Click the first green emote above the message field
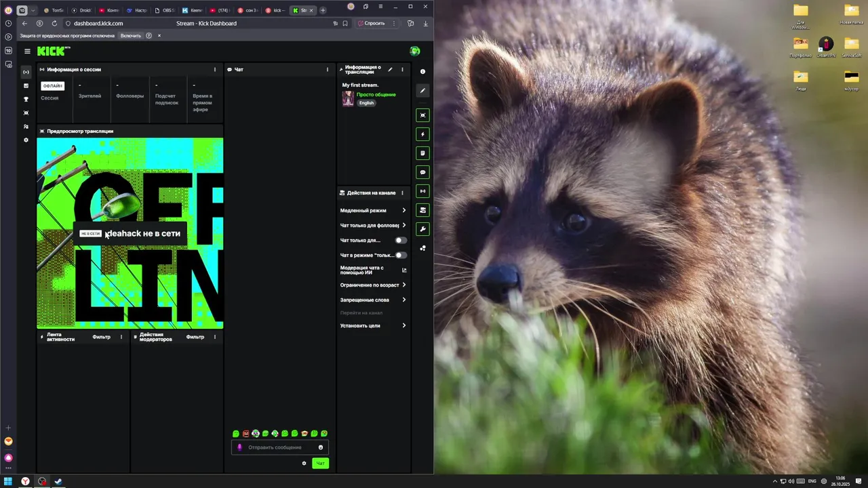This screenshot has width=868, height=488. point(236,434)
